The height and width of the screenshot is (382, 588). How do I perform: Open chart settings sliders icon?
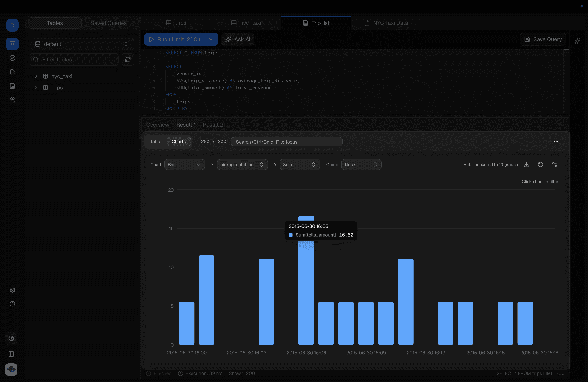pyautogui.click(x=555, y=165)
